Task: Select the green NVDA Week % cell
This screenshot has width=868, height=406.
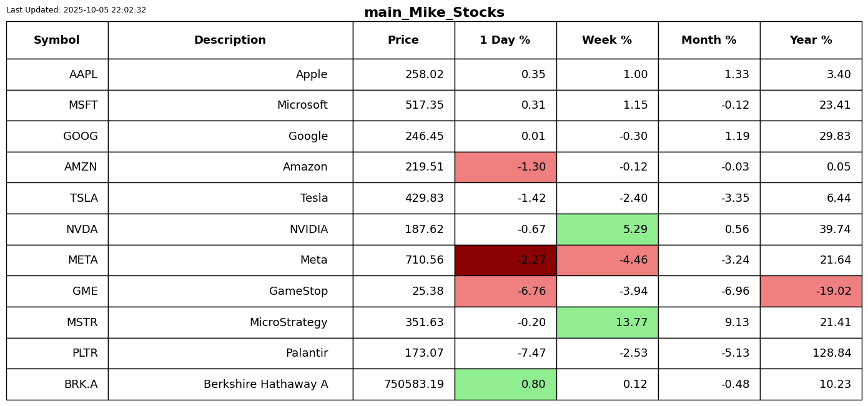Action: tap(607, 229)
